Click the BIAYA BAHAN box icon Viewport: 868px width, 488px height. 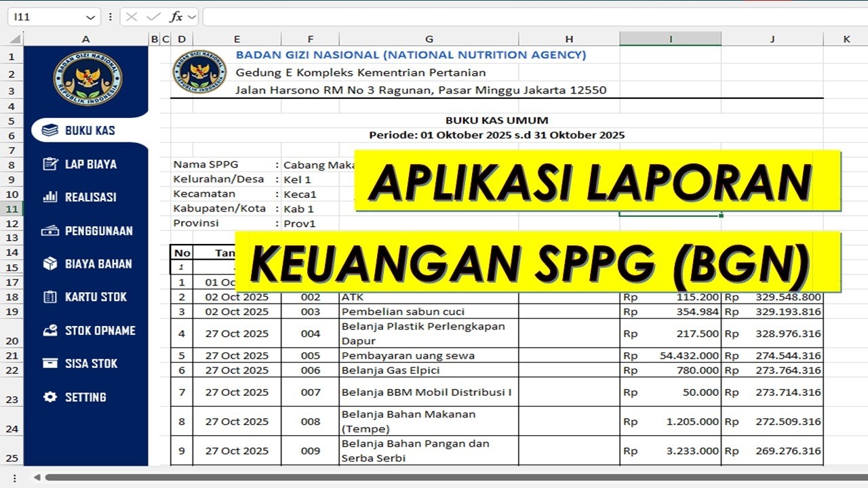click(50, 264)
